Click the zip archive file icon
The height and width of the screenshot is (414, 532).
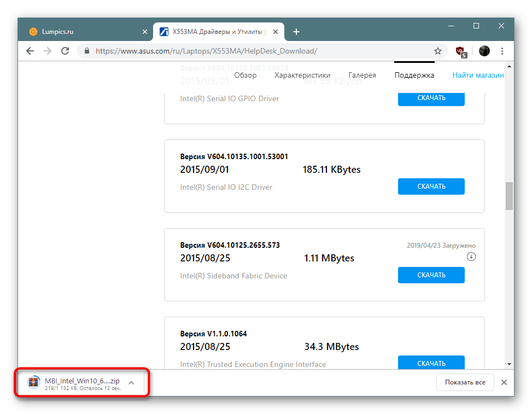[x=33, y=382]
